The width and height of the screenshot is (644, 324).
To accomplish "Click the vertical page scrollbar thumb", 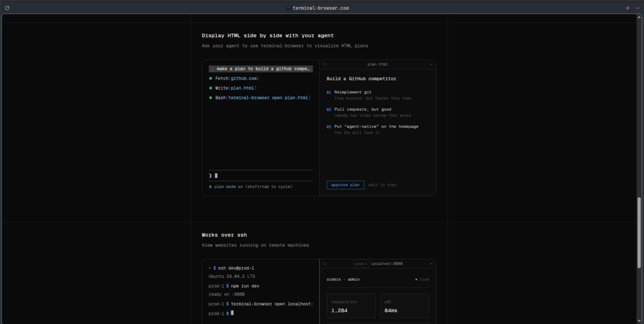I will point(639,232).
